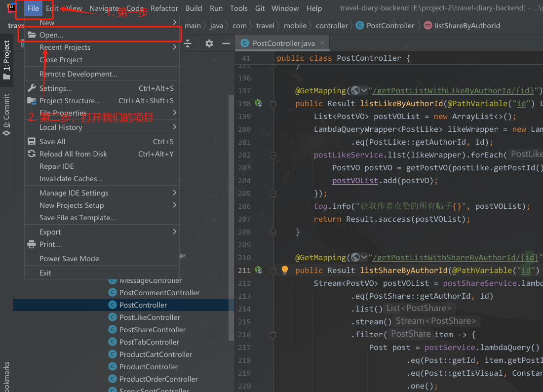Open the Project tool window sidebar button
This screenshot has height=392, width=543.
pos(6,60)
